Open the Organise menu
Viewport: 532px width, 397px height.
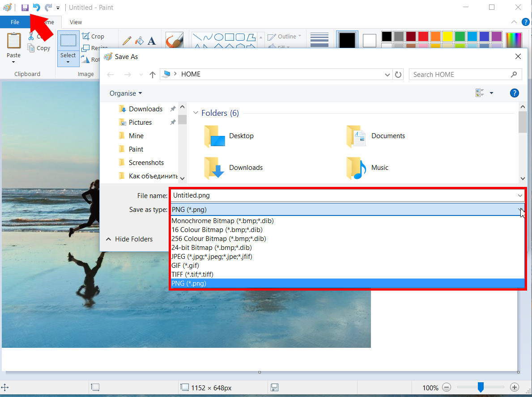pyautogui.click(x=126, y=93)
